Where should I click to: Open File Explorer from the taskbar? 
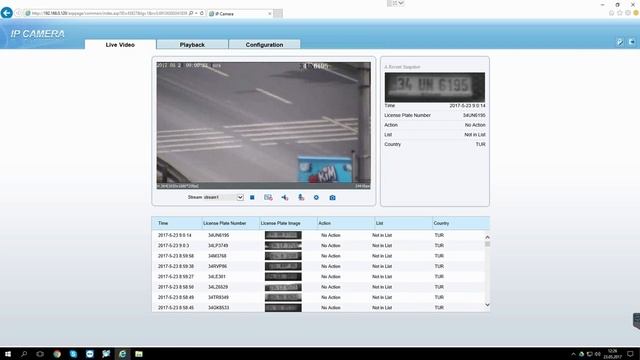pos(139,354)
